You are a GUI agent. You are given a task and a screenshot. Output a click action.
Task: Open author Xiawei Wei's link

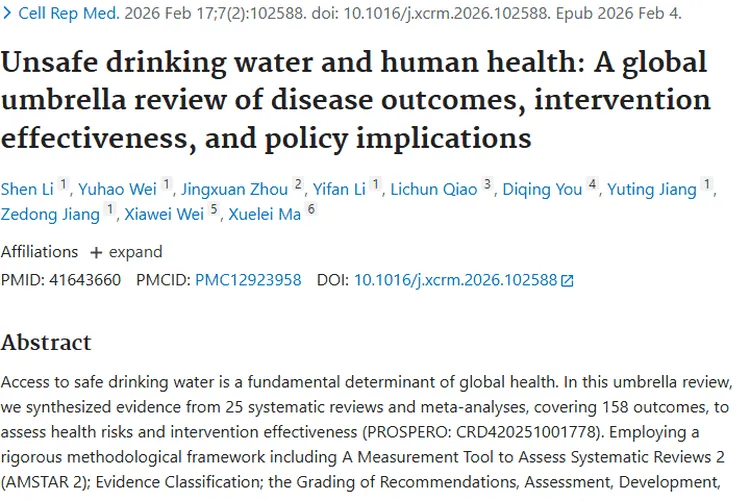point(163,214)
